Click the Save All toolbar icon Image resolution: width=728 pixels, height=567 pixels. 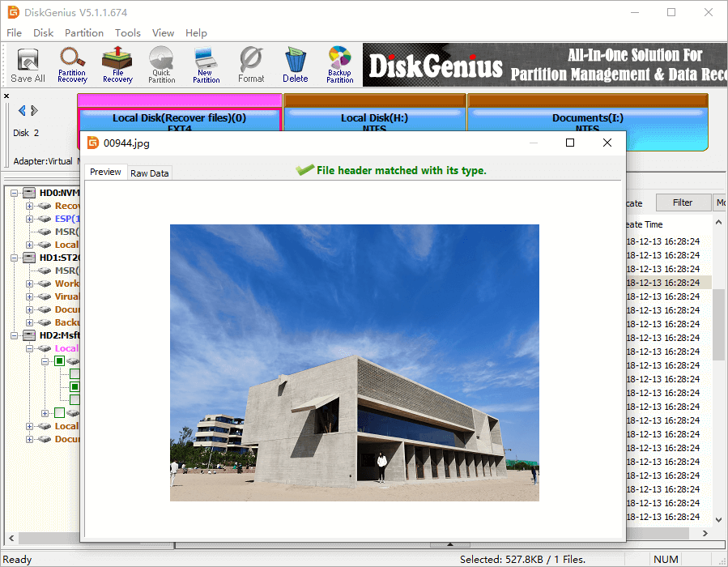coord(28,64)
